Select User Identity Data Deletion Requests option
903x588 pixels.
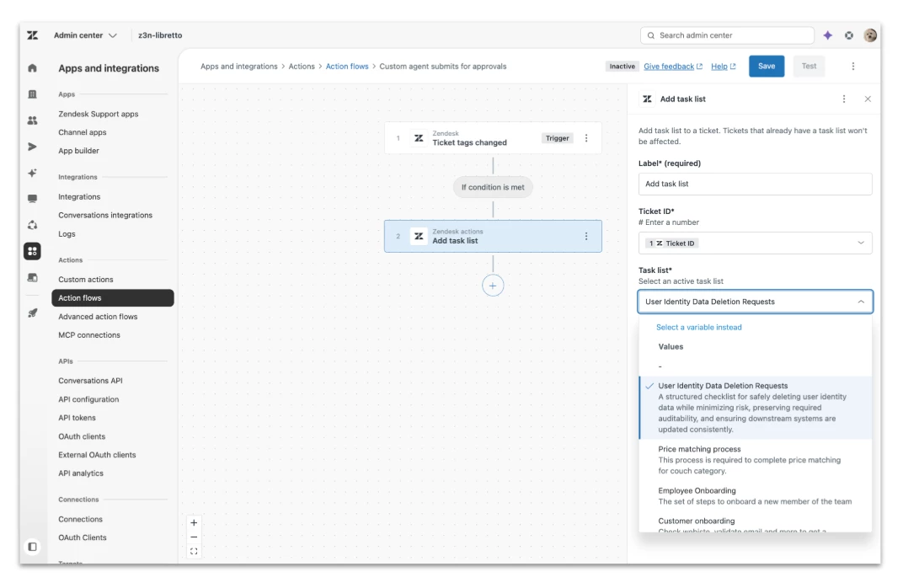(755, 408)
